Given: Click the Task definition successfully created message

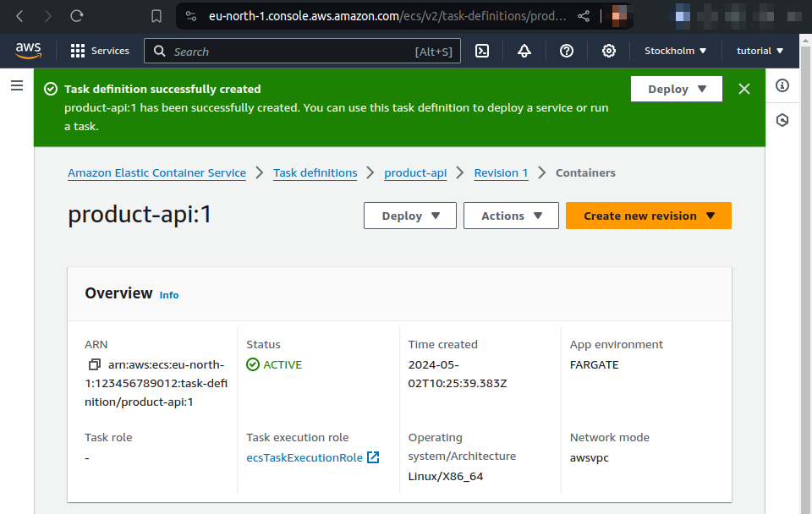Looking at the screenshot, I should (162, 89).
